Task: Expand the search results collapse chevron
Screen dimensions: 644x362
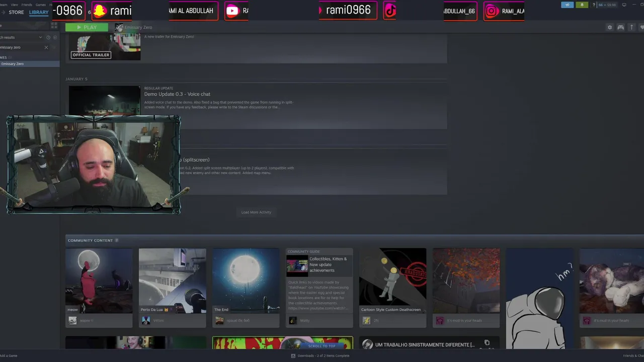Action: [x=40, y=37]
